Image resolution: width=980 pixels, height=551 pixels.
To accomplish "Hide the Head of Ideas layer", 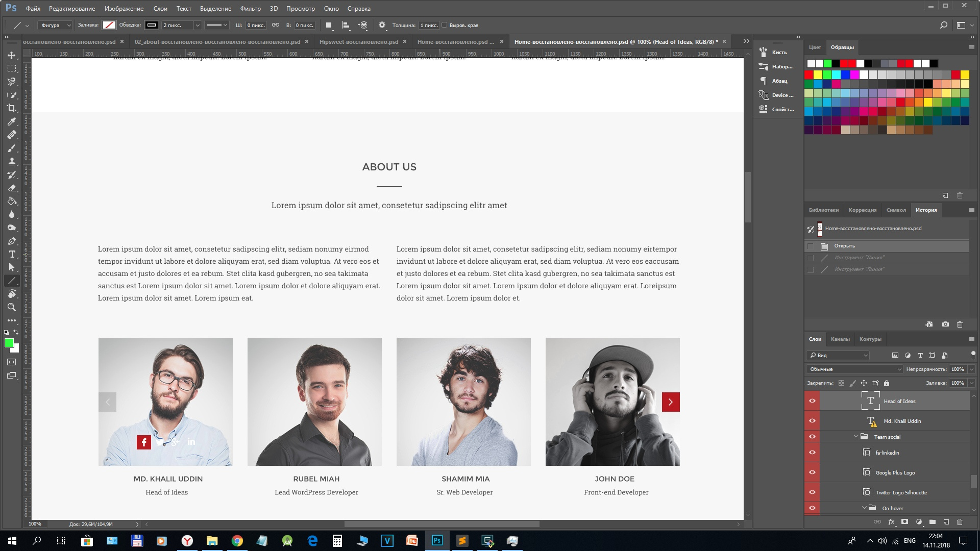I will pyautogui.click(x=812, y=401).
